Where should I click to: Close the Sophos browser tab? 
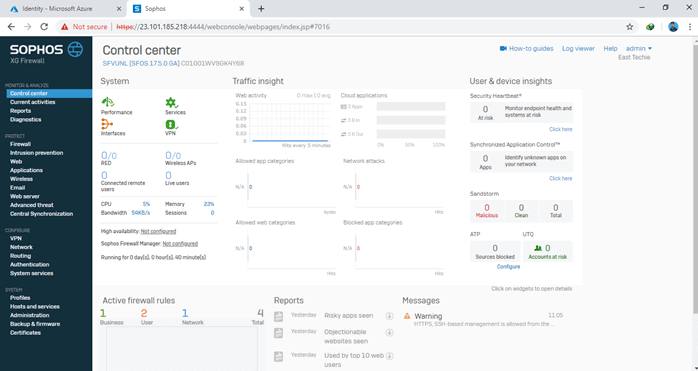pyautogui.click(x=242, y=8)
